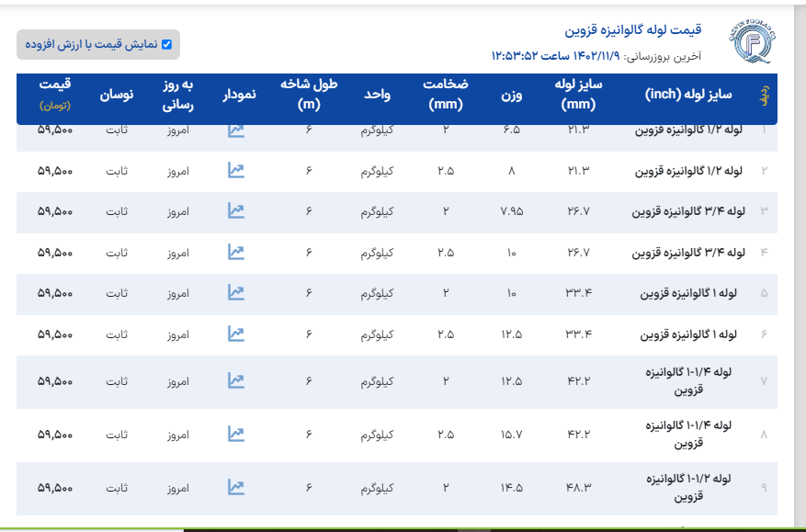Open chart for 1-1/2 galvanized pipe row
Image resolution: width=806 pixels, height=532 pixels.
(236, 488)
